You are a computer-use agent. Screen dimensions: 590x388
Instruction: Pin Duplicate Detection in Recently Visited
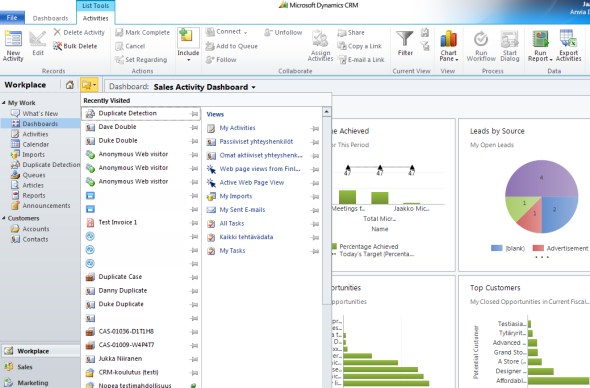(194, 114)
